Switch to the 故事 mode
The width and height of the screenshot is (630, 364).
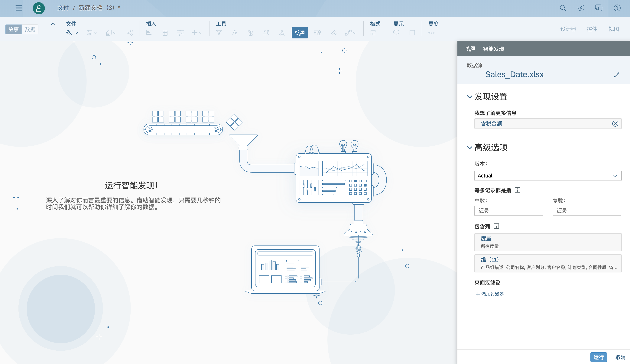[14, 30]
